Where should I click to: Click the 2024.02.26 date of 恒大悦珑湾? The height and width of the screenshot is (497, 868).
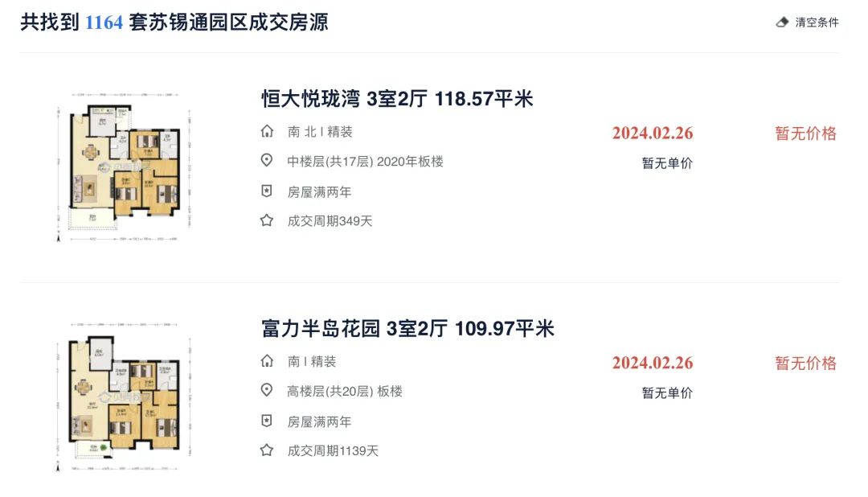coord(652,133)
